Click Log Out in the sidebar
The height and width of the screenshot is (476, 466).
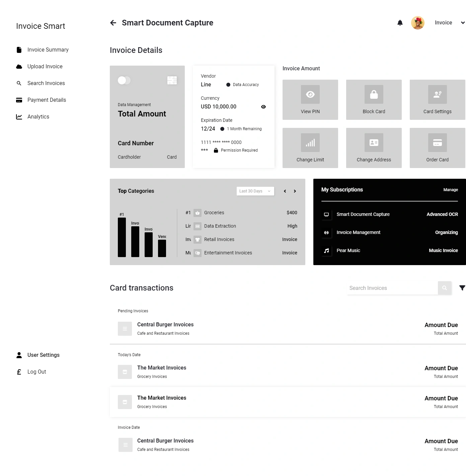(36, 372)
